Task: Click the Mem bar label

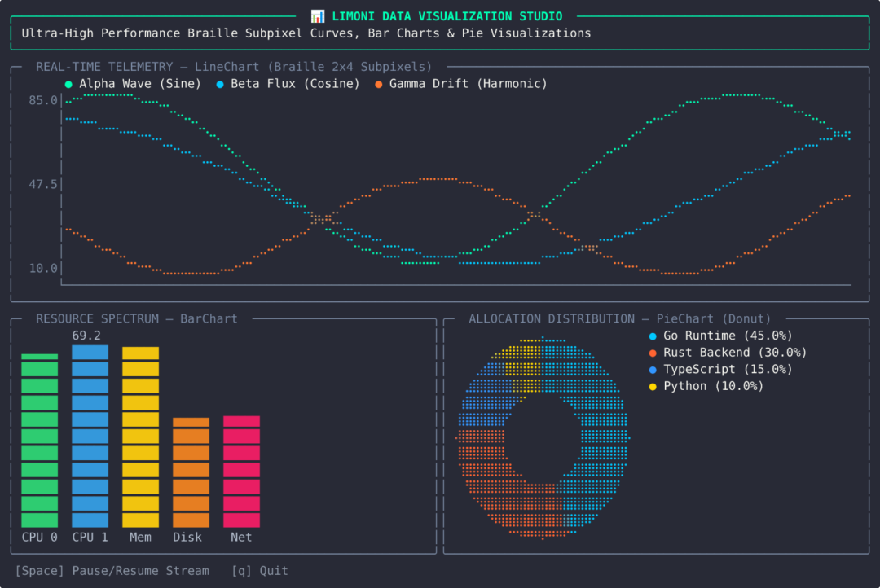Action: coord(140,537)
